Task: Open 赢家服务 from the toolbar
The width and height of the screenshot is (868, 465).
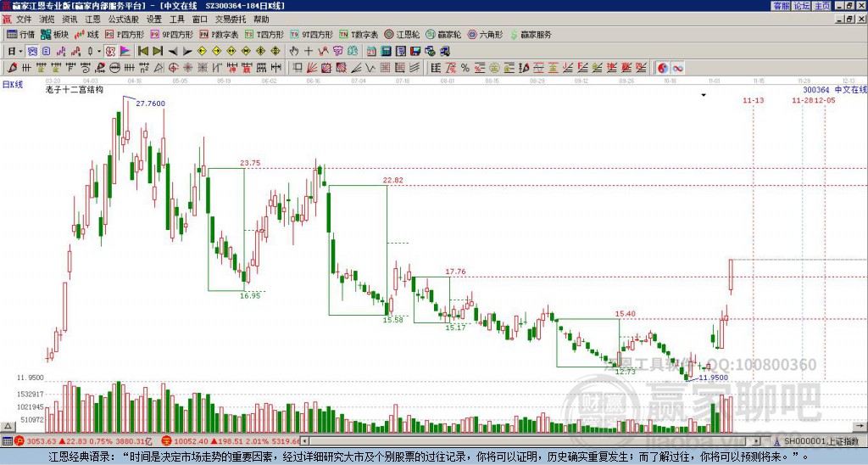Action: pyautogui.click(x=531, y=34)
